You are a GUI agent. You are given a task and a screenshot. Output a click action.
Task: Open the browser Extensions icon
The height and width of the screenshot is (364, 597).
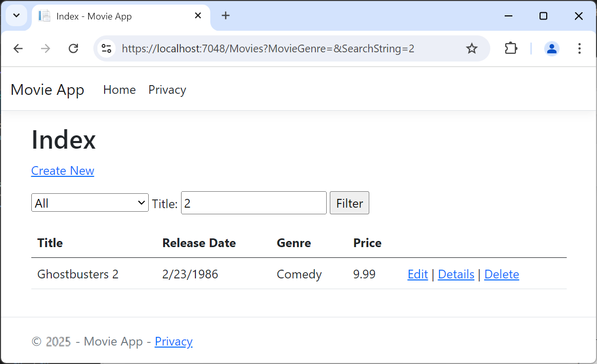(x=511, y=48)
